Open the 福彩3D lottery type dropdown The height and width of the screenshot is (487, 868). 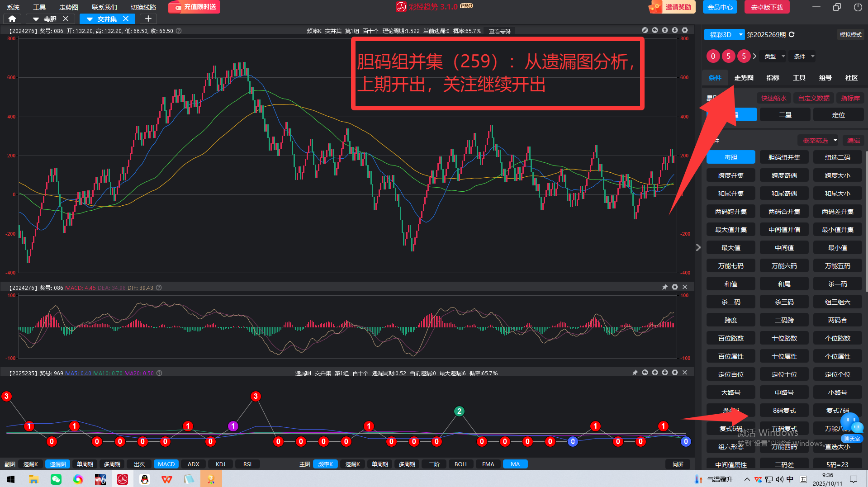[x=725, y=35]
